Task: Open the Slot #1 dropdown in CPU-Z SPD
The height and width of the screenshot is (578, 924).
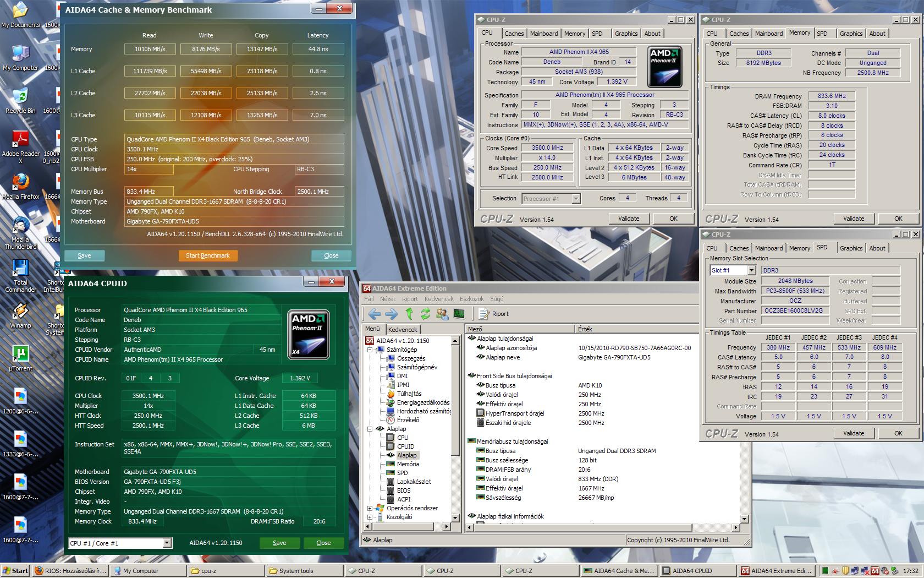Action: point(751,270)
